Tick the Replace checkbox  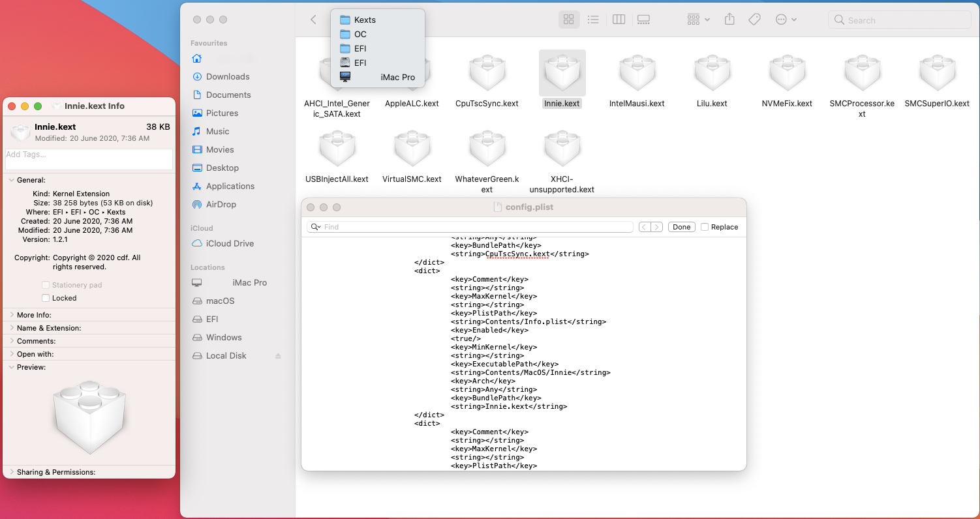705,227
